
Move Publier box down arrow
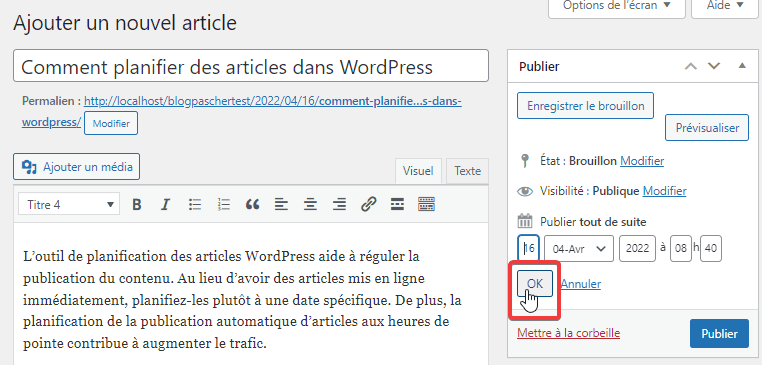pyautogui.click(x=714, y=66)
